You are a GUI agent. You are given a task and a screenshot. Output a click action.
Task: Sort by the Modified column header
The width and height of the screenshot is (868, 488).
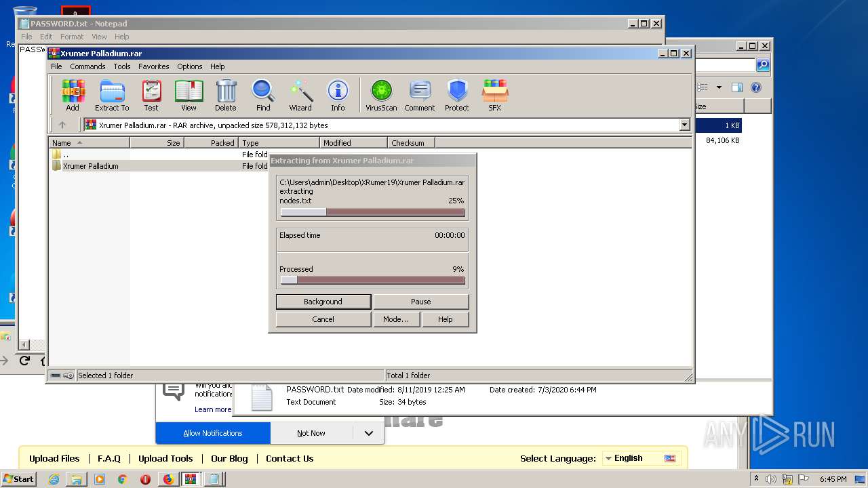click(353, 143)
